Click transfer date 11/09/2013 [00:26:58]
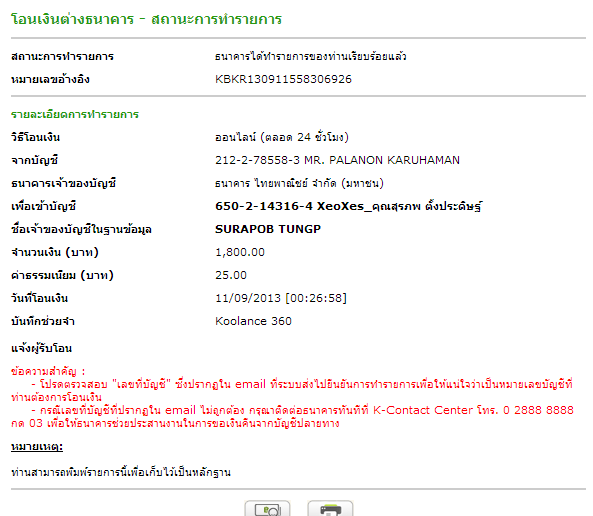Screen dimensions: 593x516 coord(281,298)
